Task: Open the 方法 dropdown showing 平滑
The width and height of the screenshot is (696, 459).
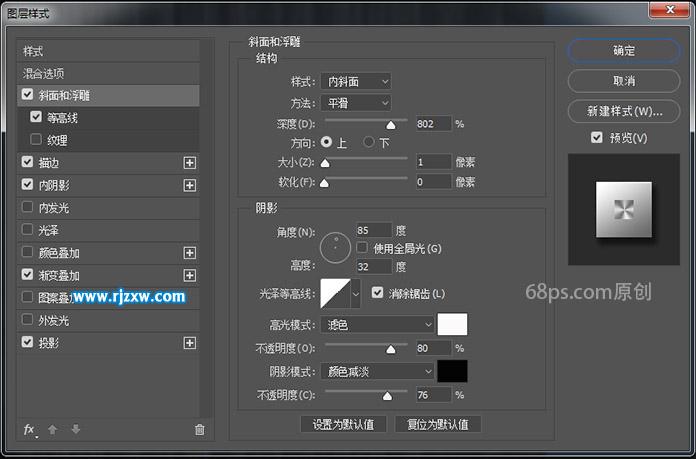Action: (357, 102)
